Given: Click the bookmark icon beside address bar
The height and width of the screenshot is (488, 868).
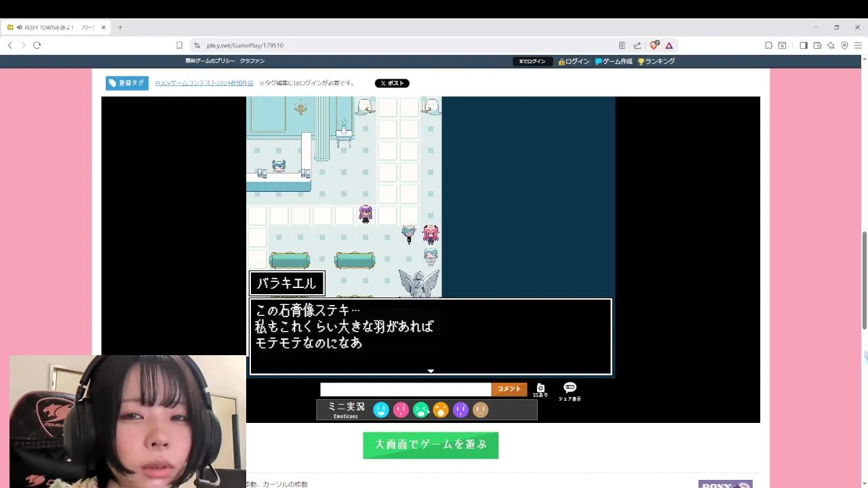Looking at the screenshot, I should (x=179, y=45).
